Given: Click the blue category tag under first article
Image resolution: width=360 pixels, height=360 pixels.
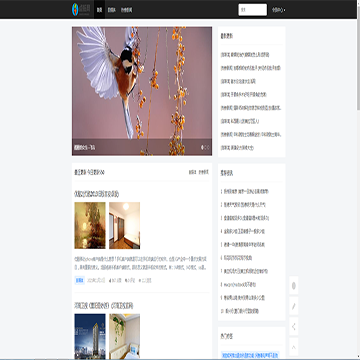Looking at the screenshot, I should 80,280.
